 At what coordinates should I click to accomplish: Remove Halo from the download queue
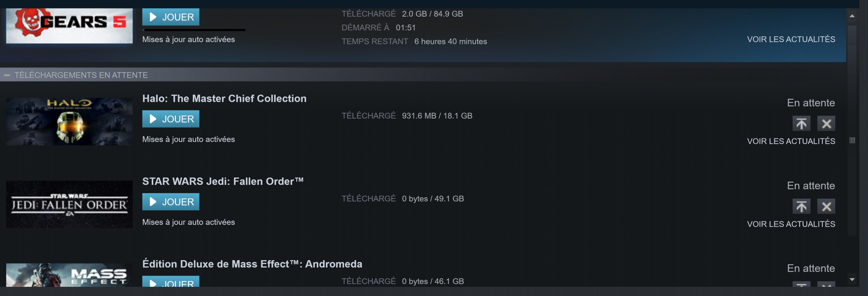[826, 123]
